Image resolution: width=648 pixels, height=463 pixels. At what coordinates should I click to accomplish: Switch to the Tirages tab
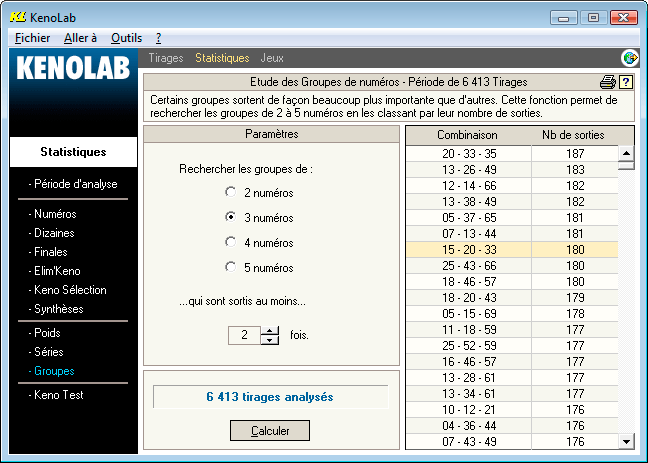[166, 58]
